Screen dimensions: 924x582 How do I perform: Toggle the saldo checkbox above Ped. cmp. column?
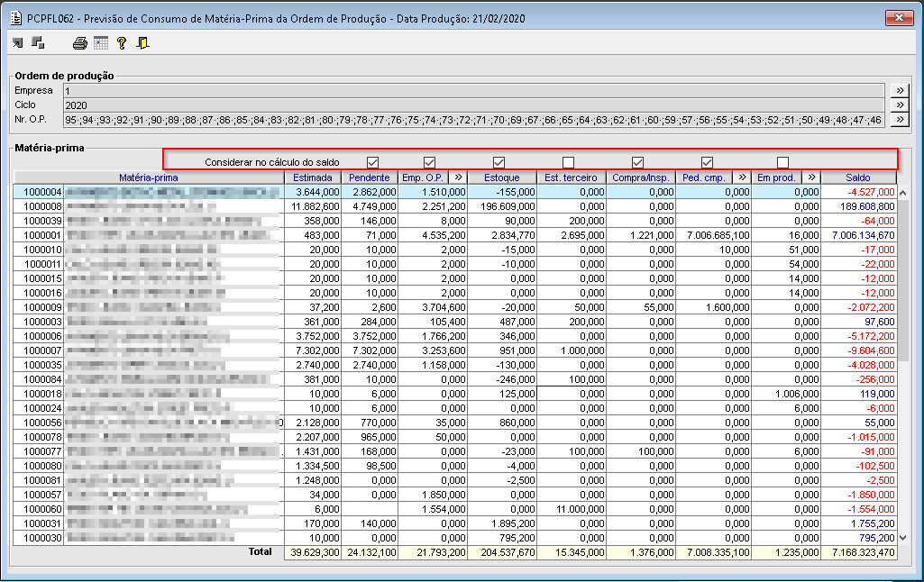tap(707, 162)
